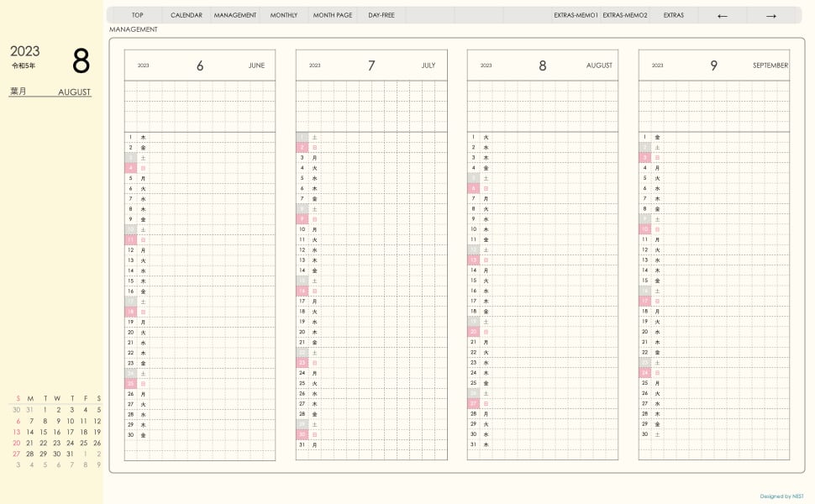Click the June 30 row
815x504 pixels.
tap(200, 435)
